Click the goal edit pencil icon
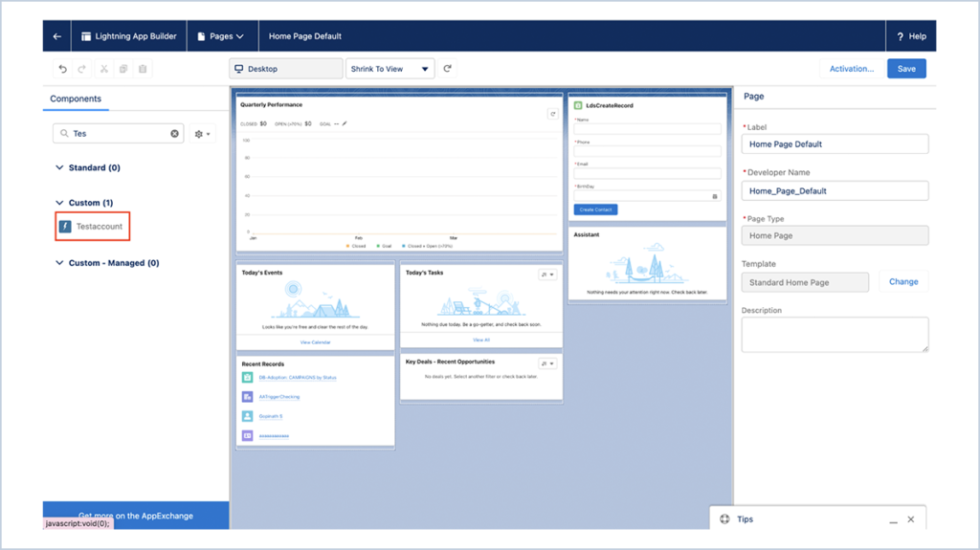The image size is (980, 550). coord(345,123)
